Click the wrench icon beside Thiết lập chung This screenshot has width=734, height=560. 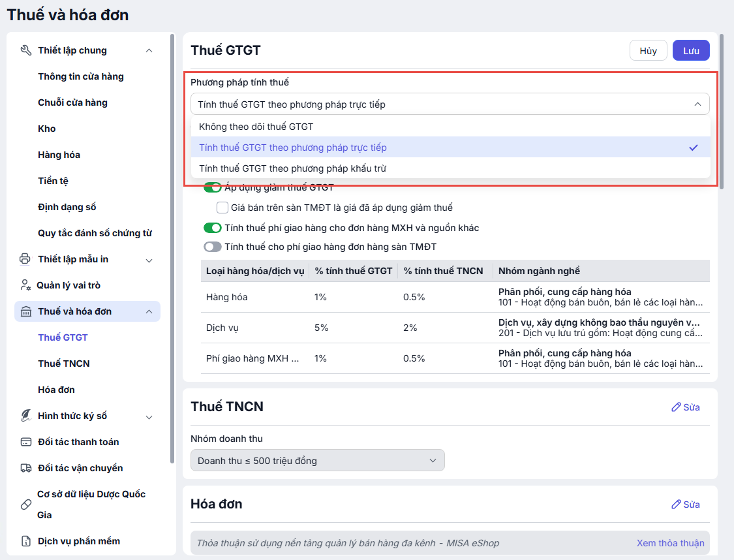tap(26, 50)
